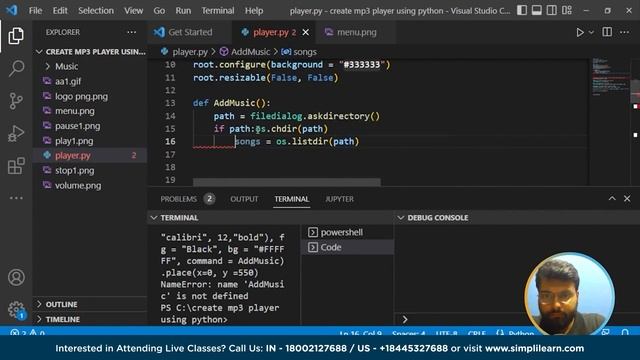Collapse the Debug Console section
This screenshot has height=360, width=640.
click(x=517, y=218)
